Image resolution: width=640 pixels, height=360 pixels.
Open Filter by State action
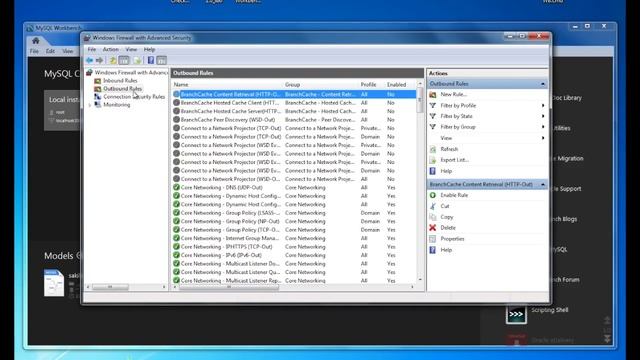pyautogui.click(x=456, y=116)
